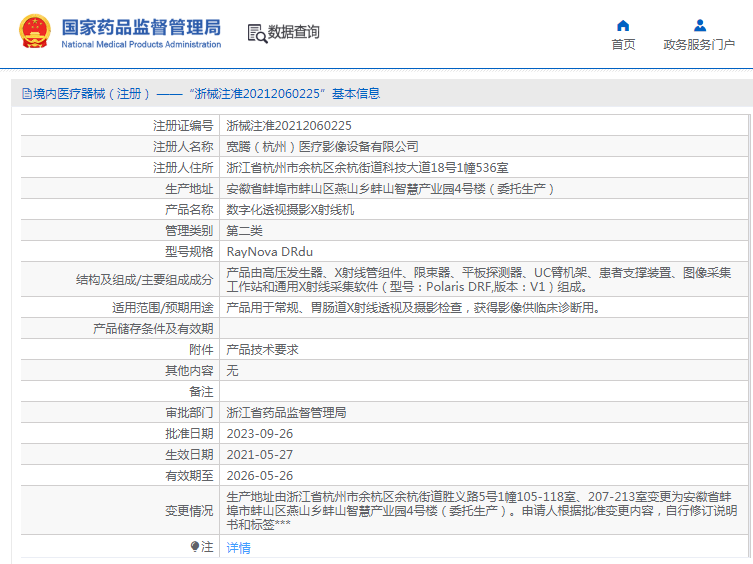
Task: Open the 详情 link in the note row
Action: (x=239, y=548)
